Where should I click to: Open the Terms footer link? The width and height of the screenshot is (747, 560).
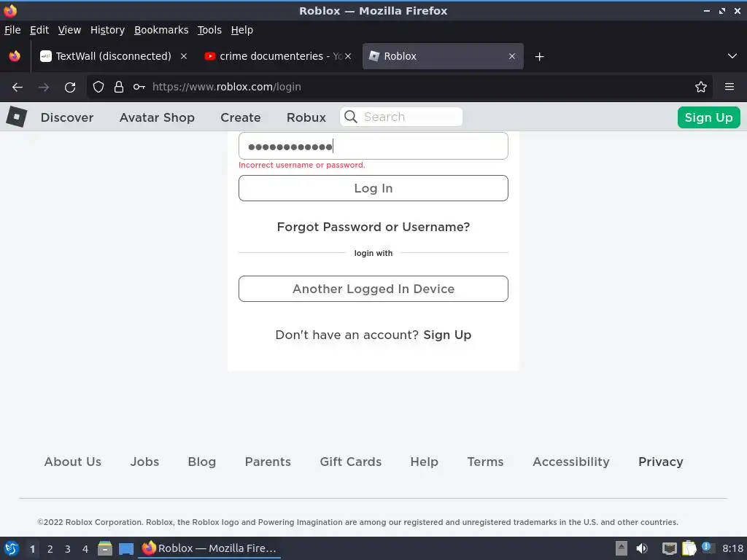tap(485, 462)
